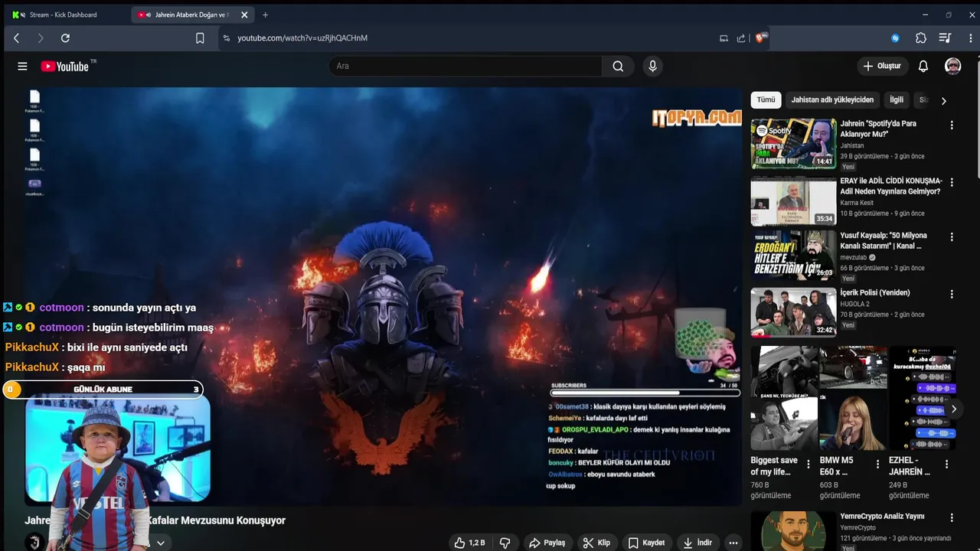Select the Tümü filter chip
Viewport: 980px width, 551px height.
[x=766, y=99]
